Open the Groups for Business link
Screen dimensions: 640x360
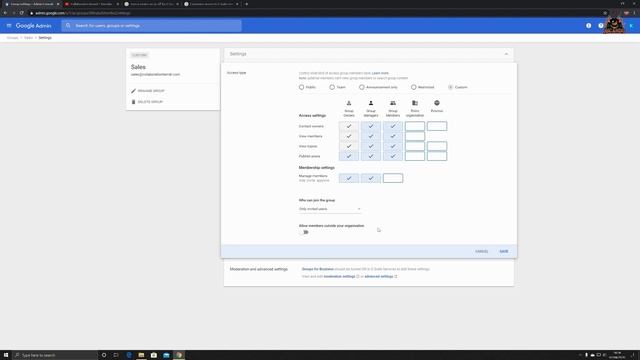[x=318, y=269]
